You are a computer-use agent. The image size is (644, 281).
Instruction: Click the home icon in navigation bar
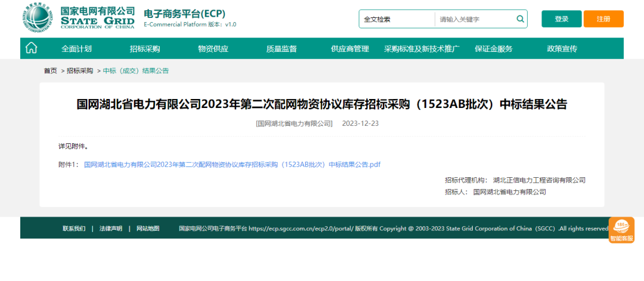tap(31, 48)
